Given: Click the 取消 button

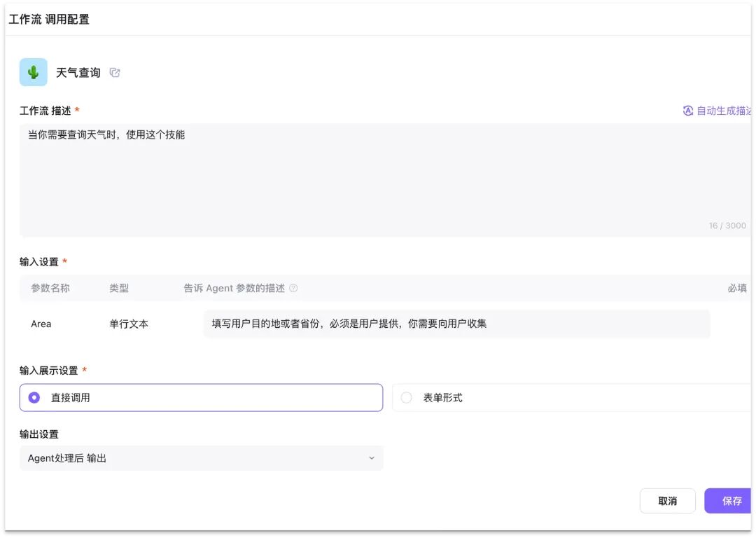Looking at the screenshot, I should 667,501.
